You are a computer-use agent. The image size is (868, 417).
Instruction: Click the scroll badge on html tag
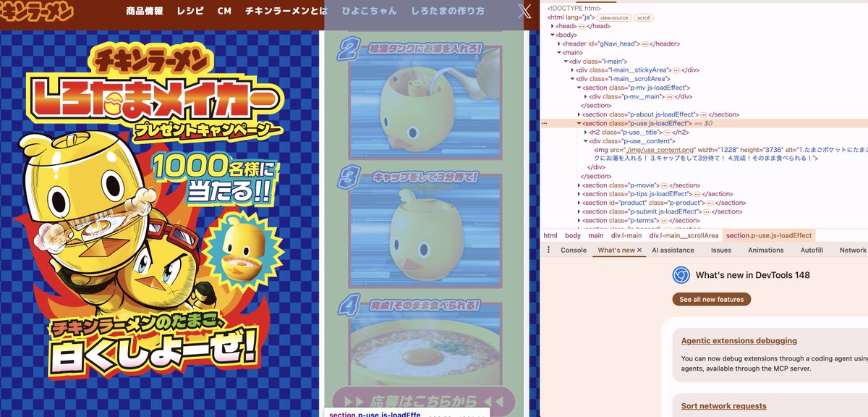644,17
